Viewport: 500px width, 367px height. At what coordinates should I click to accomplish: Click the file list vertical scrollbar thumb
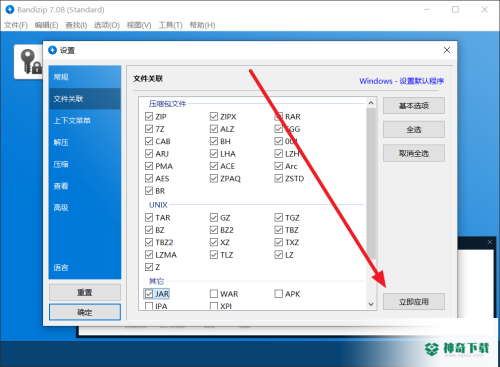pyautogui.click(x=371, y=183)
